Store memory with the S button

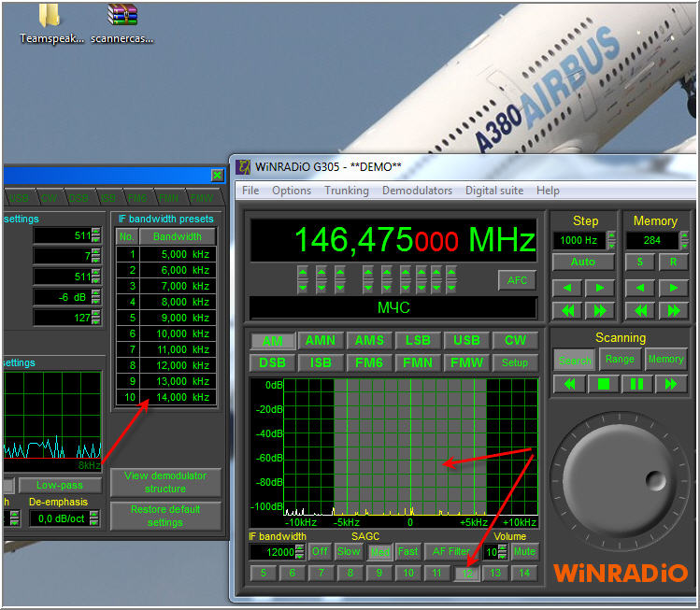(x=640, y=262)
